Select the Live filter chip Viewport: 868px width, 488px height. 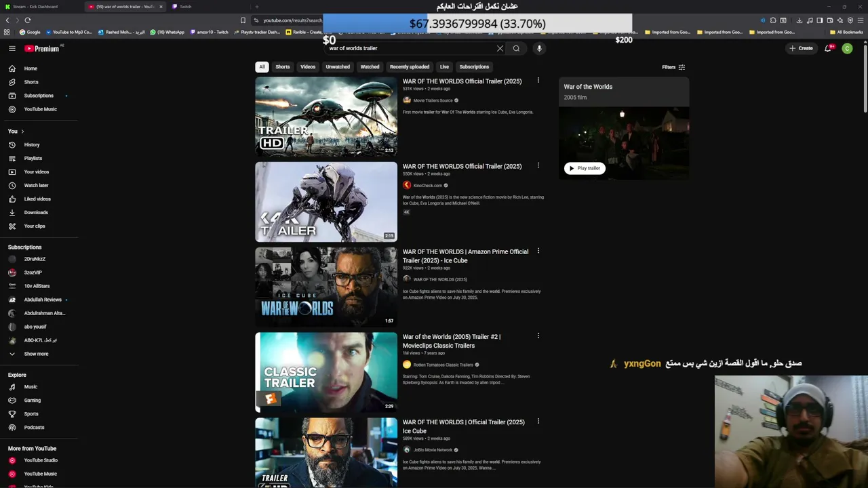[444, 66]
